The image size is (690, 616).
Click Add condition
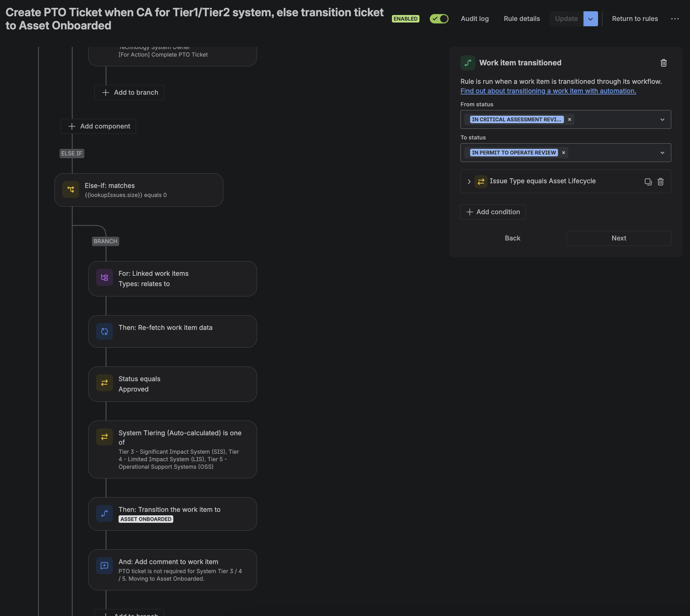click(493, 212)
